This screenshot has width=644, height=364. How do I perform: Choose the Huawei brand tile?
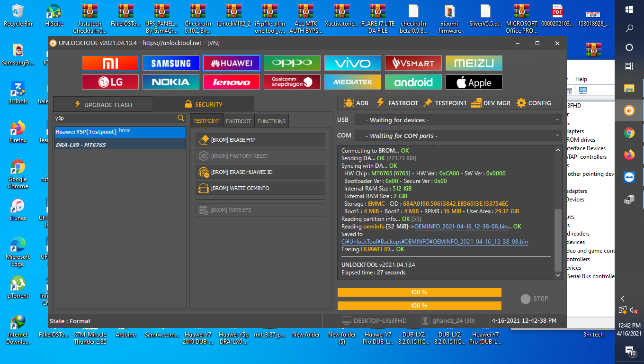pos(232,63)
